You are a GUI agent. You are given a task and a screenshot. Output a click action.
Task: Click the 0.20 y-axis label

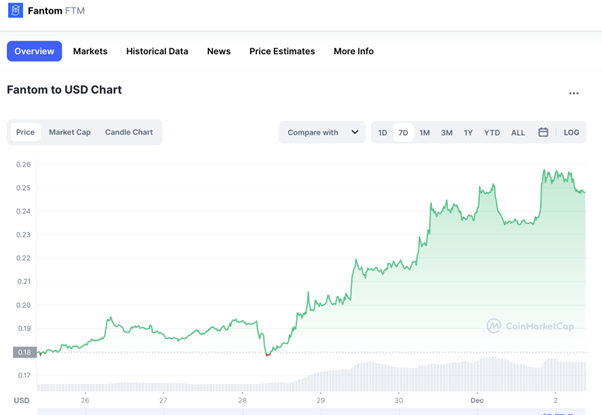(23, 305)
